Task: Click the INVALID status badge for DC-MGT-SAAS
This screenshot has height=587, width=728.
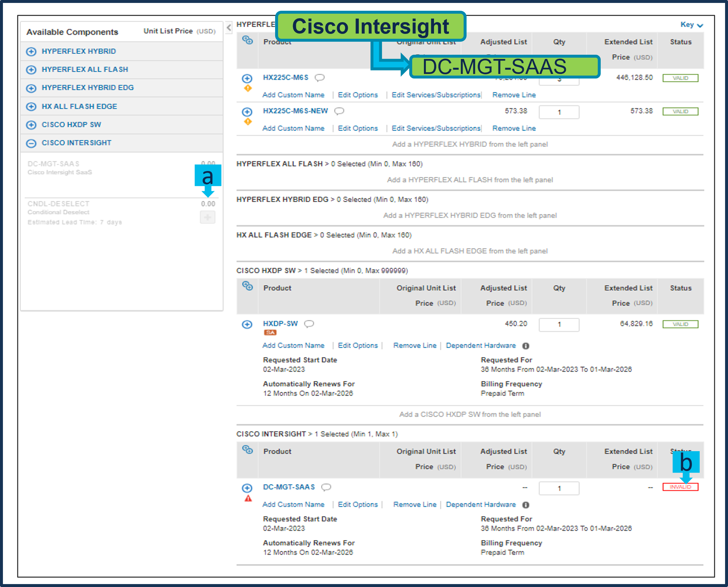Action: [x=680, y=487]
